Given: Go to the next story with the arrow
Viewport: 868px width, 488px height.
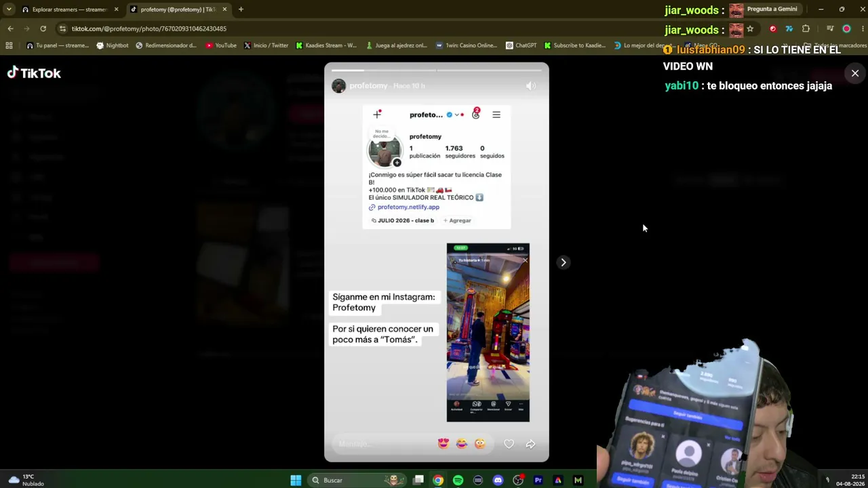Looking at the screenshot, I should click(563, 262).
